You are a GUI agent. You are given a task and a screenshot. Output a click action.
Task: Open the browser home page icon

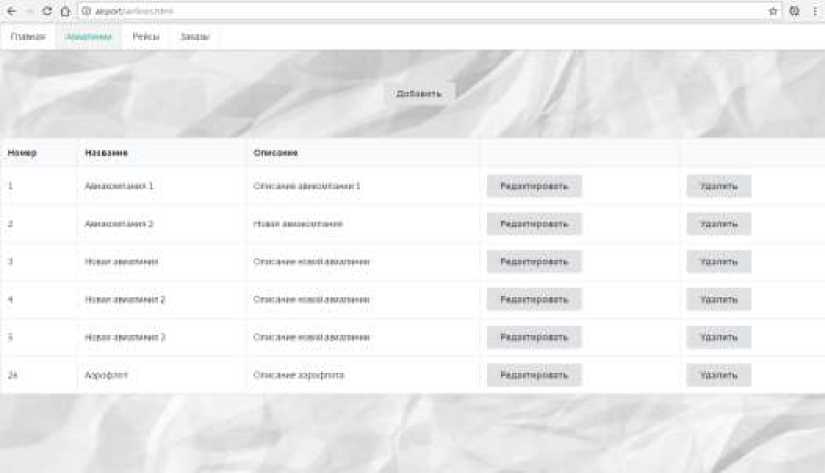coord(65,11)
